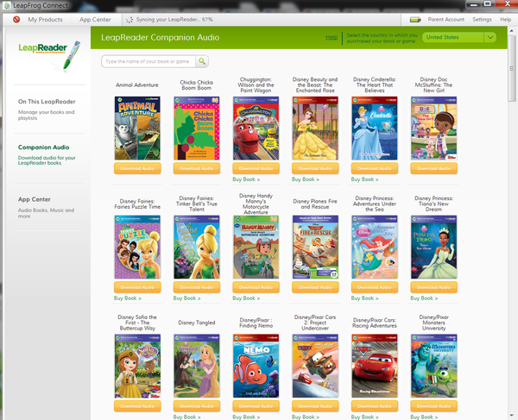Screen dimensions: 518x420
Task: Select App Center in sidebar
Action: tap(35, 199)
